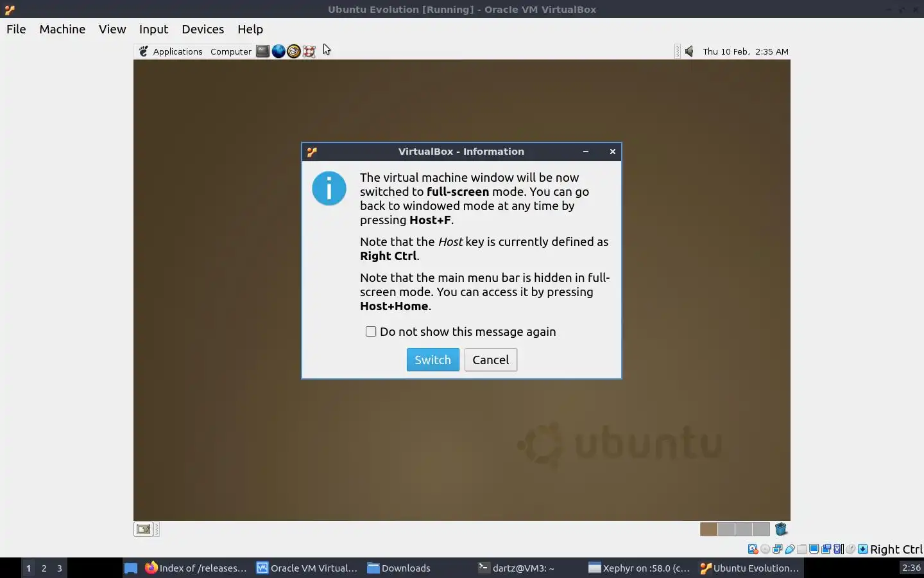
Task: Switch to Xephyr on :58.0 taskbar entry
Action: point(639,568)
